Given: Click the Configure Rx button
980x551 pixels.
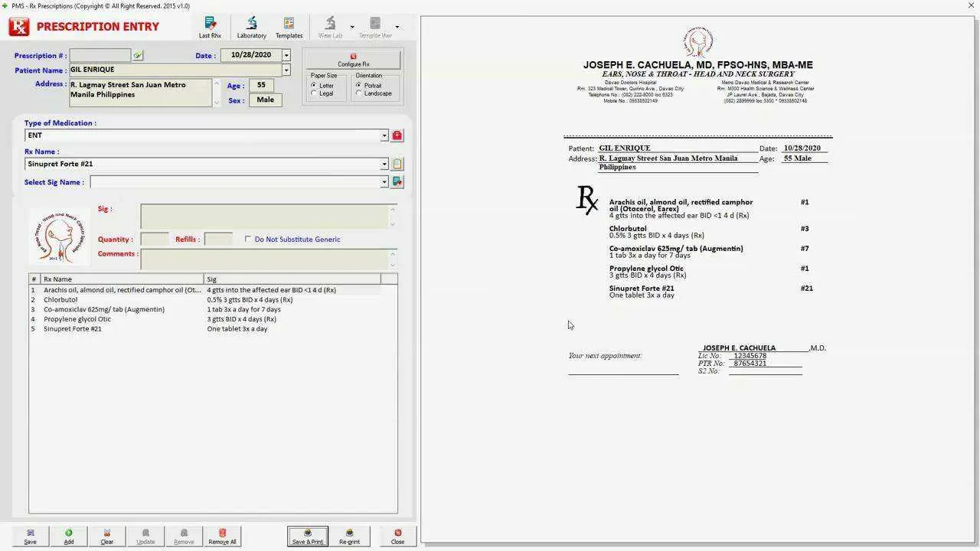Looking at the screenshot, I should pyautogui.click(x=353, y=60).
